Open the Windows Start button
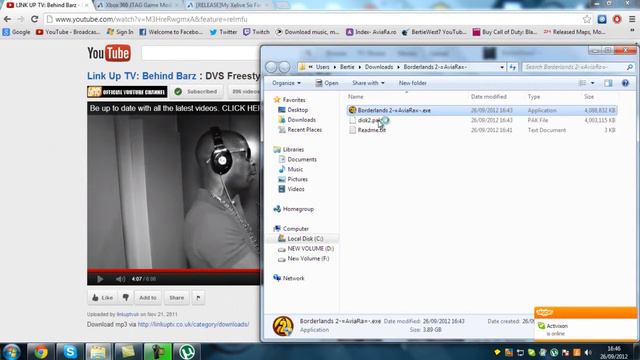Screen dimensions: 640x360 click(x=11, y=352)
